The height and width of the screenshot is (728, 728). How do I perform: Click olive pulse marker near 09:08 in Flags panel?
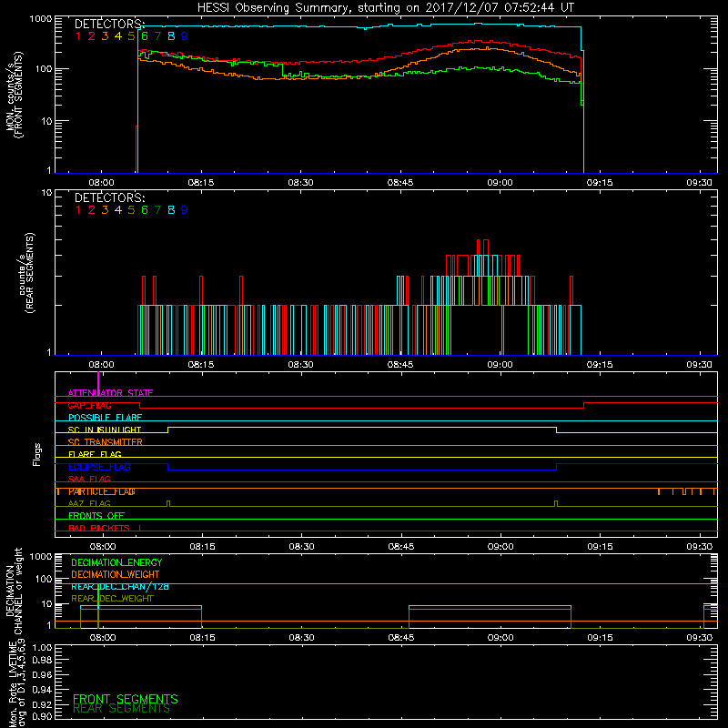click(x=556, y=504)
